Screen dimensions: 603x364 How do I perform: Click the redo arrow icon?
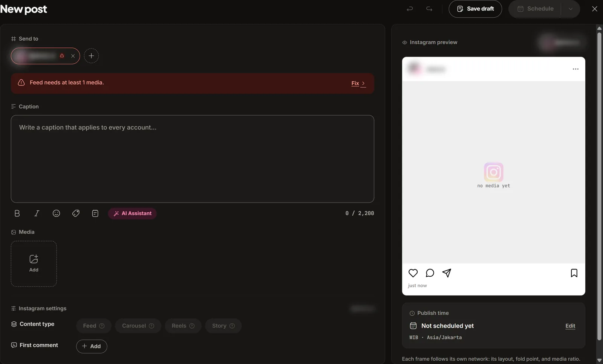tap(429, 9)
